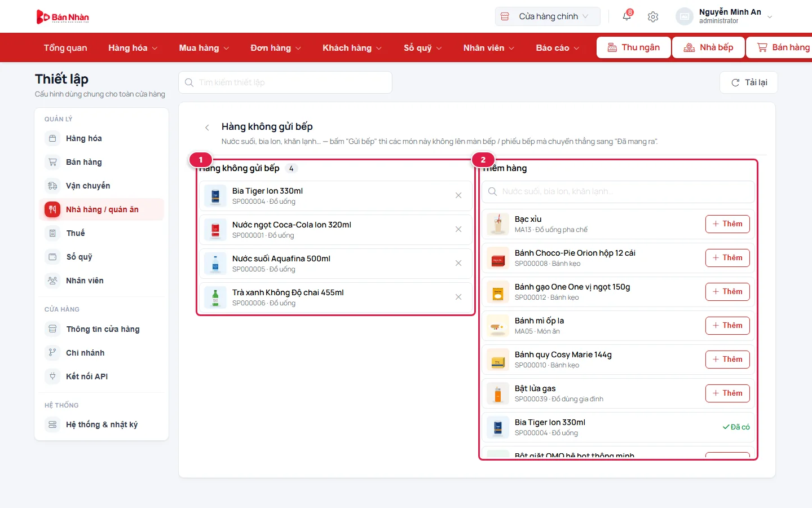812x508 pixels.
Task: Expand the Khách hàng navigation menu
Action: tap(352, 48)
